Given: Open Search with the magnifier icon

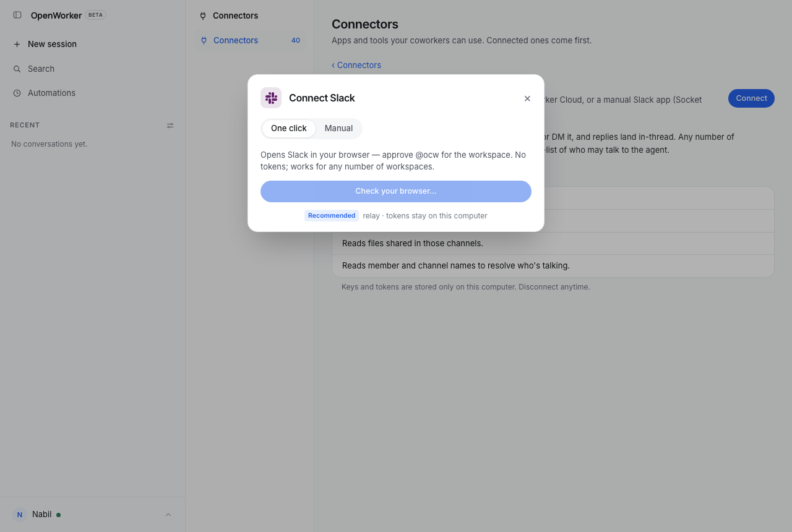Looking at the screenshot, I should pos(17,69).
